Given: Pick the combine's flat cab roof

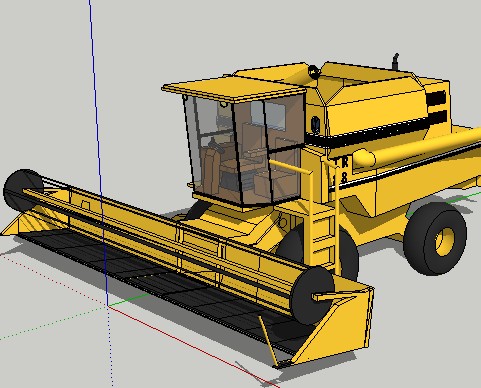Looking at the screenshot, I should (234, 88).
